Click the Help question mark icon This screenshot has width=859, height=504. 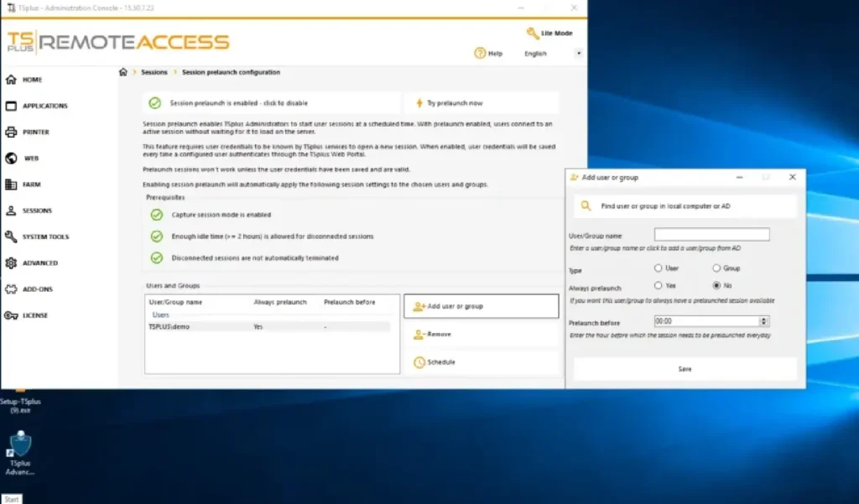coord(480,54)
